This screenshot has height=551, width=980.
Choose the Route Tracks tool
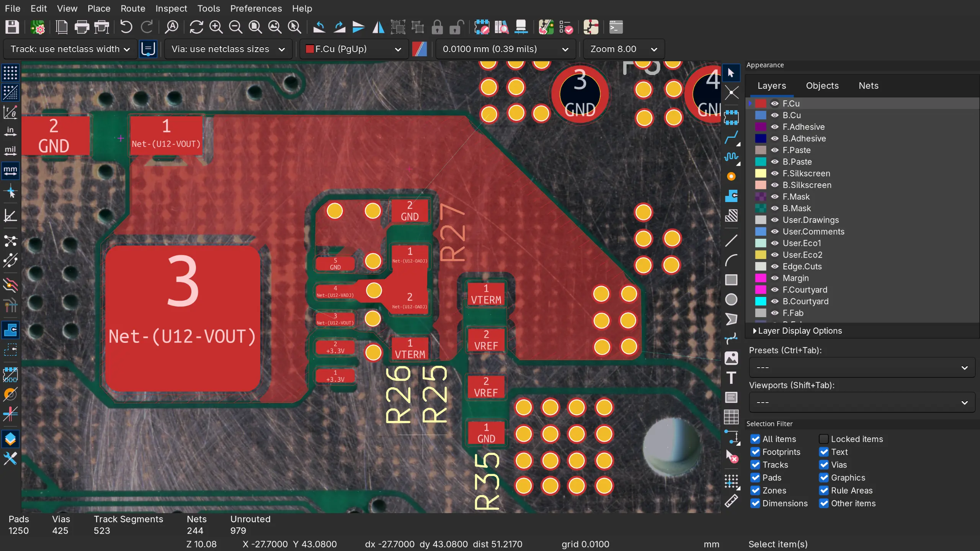tap(731, 137)
